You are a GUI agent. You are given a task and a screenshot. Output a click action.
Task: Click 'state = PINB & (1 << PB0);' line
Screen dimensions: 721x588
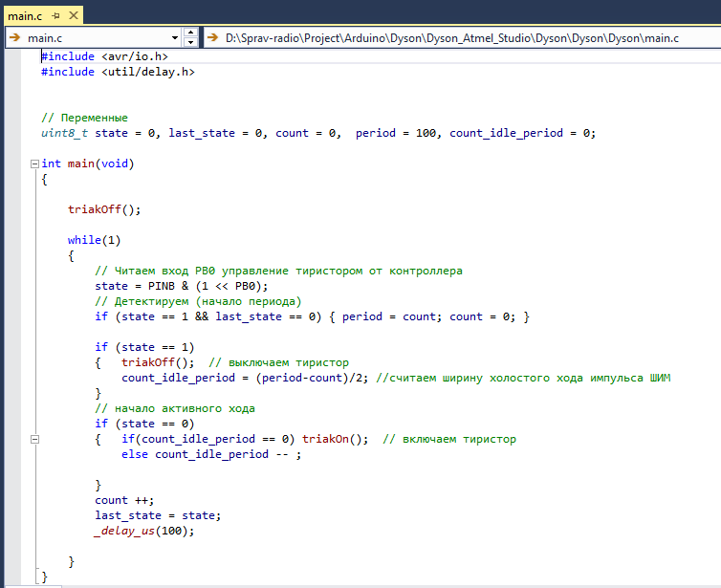point(181,286)
